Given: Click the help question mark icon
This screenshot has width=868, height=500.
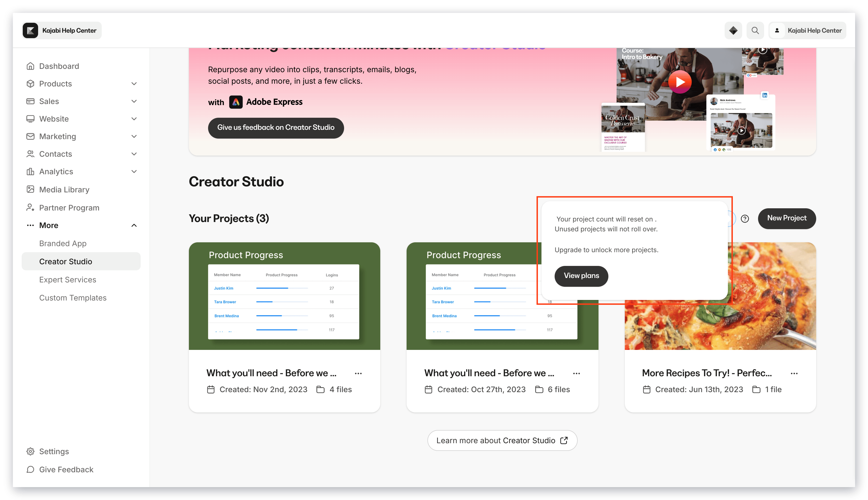Looking at the screenshot, I should point(745,219).
